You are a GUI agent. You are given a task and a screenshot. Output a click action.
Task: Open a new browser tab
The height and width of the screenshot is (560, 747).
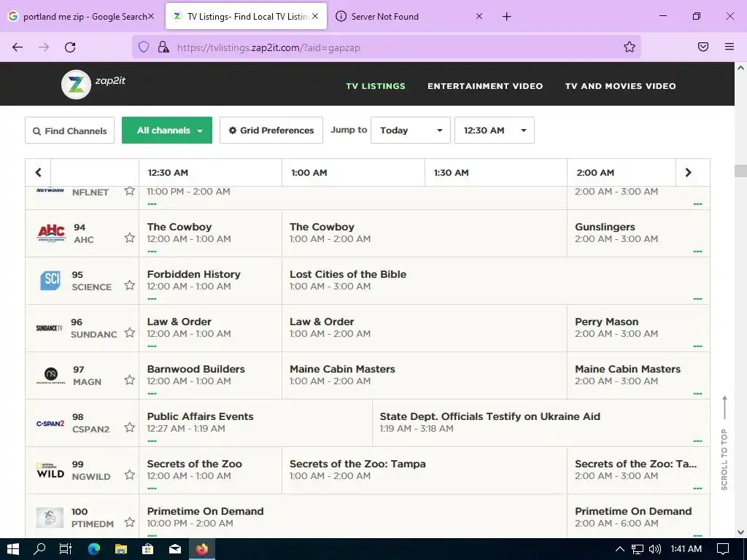pyautogui.click(x=506, y=17)
